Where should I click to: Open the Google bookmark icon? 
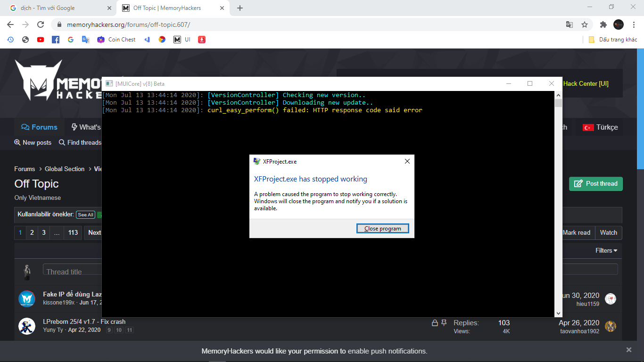tap(71, 40)
